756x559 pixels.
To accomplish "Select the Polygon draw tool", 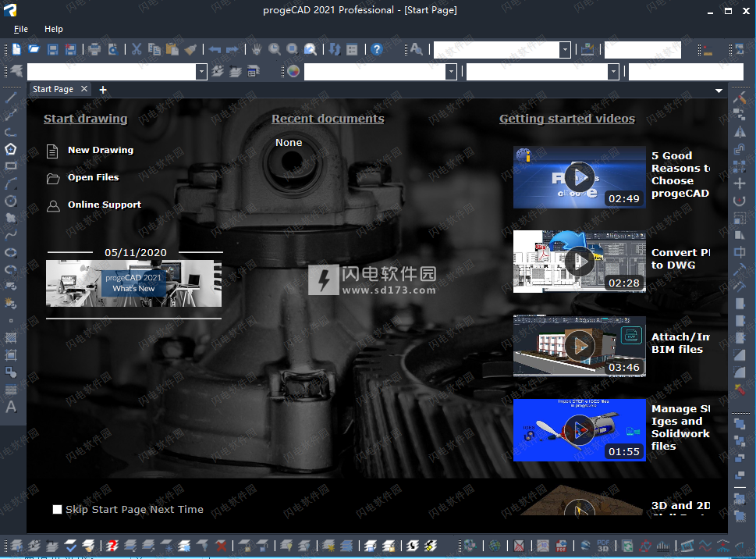I will click(11, 149).
